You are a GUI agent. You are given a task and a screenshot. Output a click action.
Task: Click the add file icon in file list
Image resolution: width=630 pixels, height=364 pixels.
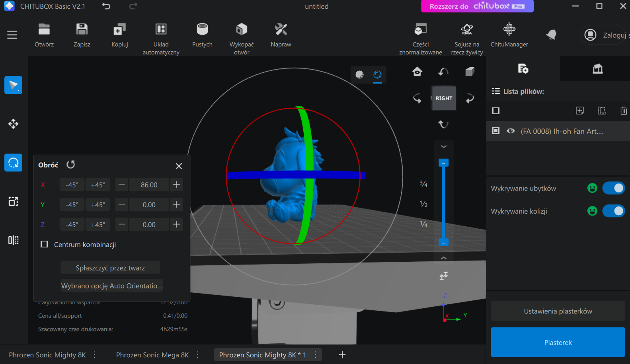coord(580,111)
